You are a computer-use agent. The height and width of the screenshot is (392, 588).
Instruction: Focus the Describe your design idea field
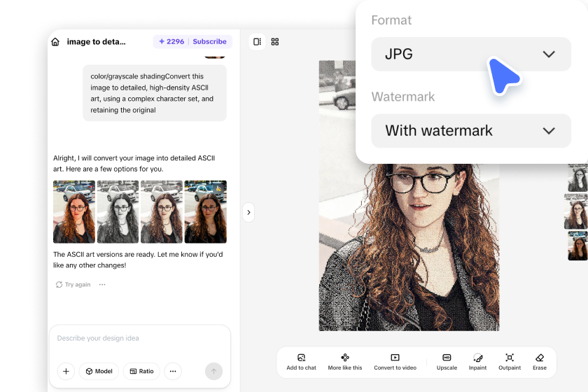(x=140, y=338)
